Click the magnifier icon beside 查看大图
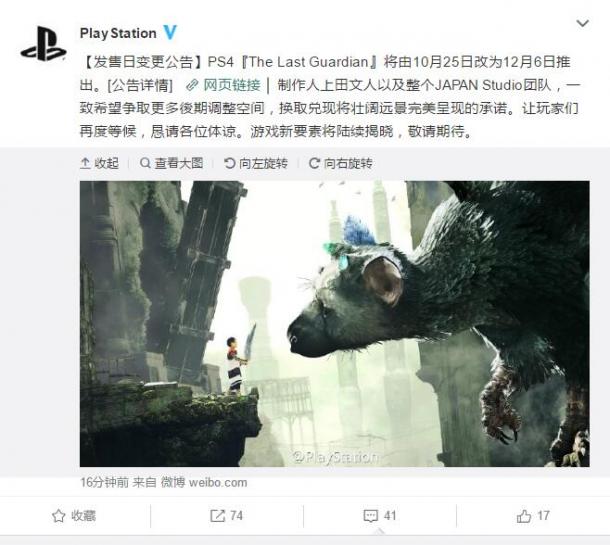 point(145,163)
